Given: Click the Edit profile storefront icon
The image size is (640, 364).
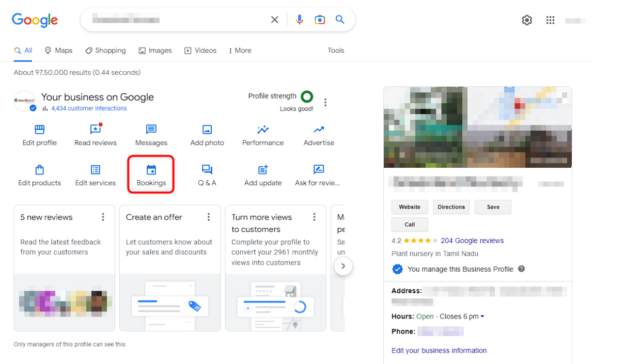Looking at the screenshot, I should pos(39,130).
